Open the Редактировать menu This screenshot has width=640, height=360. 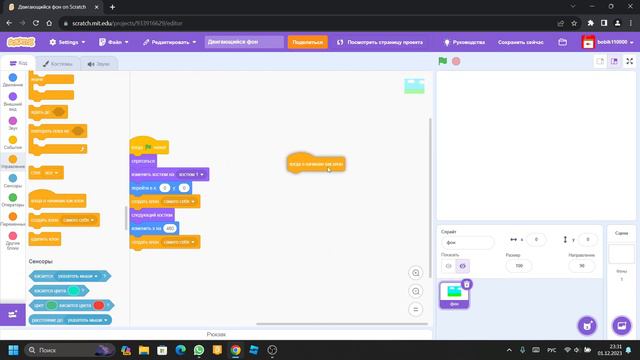169,42
